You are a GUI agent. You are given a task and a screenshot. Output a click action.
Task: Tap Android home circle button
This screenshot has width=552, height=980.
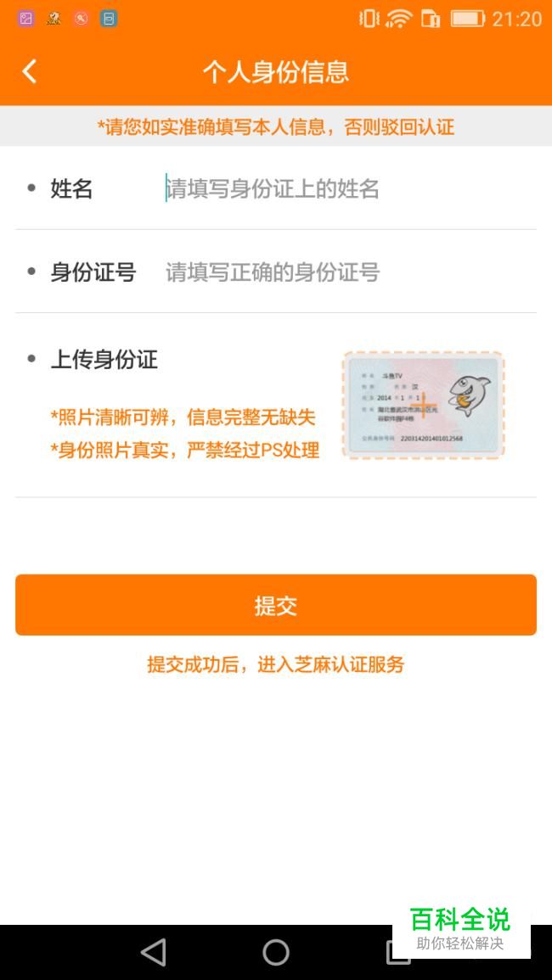pos(276,953)
